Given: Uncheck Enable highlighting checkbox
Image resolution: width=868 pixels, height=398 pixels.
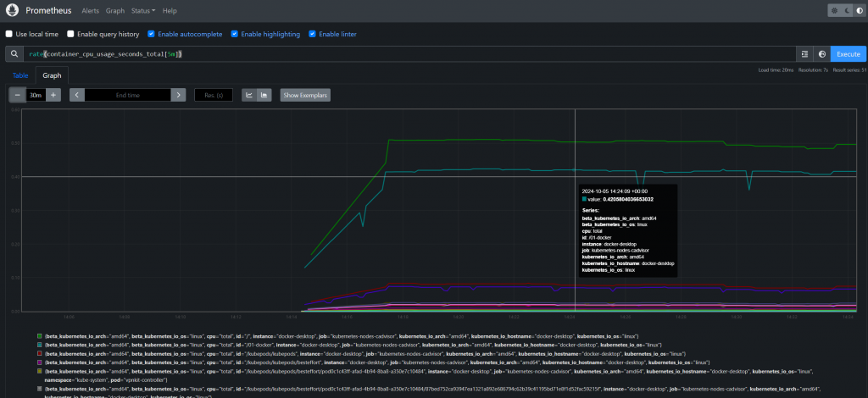Looking at the screenshot, I should [x=235, y=34].
